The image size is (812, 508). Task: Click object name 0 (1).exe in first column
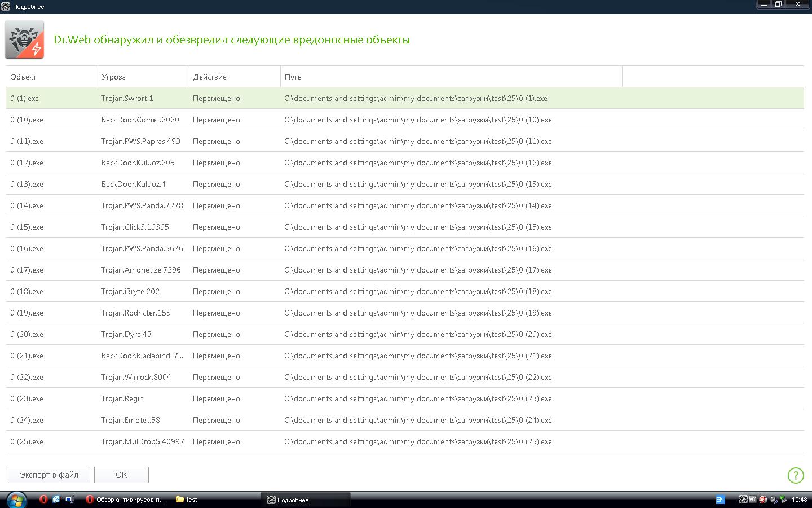(24, 98)
